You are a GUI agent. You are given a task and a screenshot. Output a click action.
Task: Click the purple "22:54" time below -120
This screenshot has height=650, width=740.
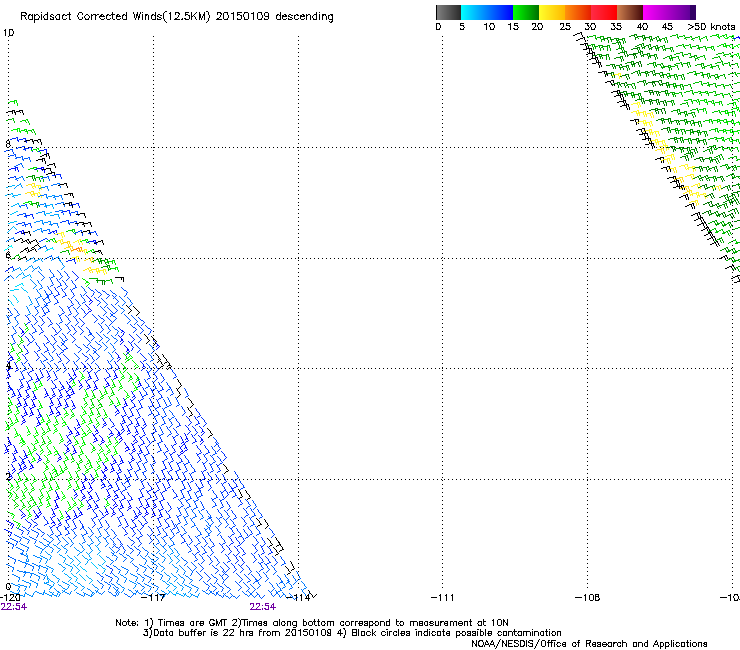[x=14, y=607]
